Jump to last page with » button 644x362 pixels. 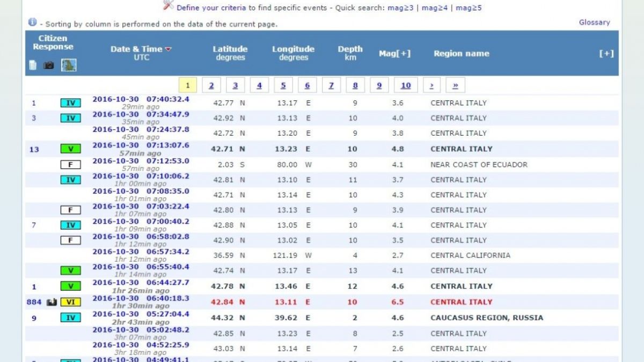tap(455, 85)
